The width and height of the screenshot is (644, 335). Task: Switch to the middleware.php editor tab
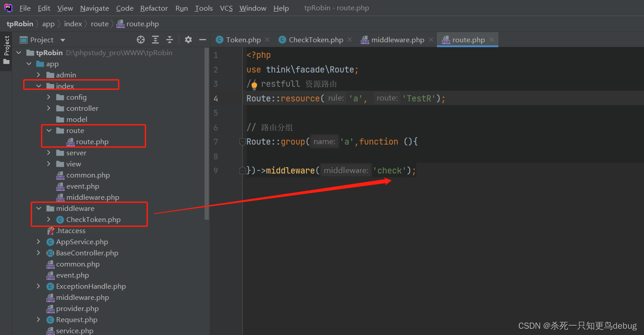point(396,39)
